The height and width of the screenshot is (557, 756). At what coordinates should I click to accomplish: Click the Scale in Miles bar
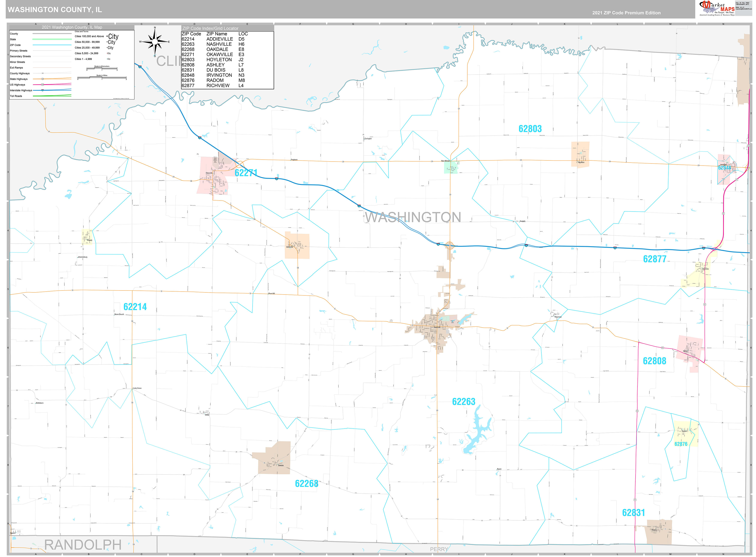pyautogui.click(x=102, y=77)
